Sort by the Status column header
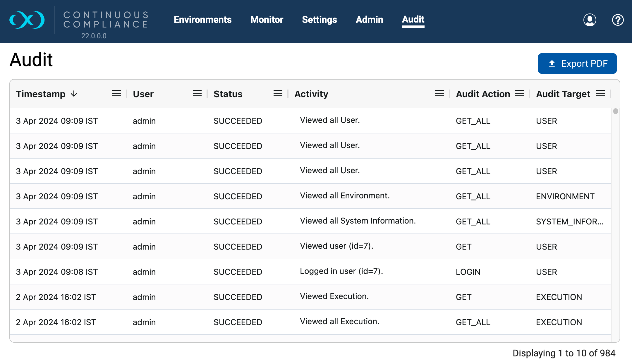The width and height of the screenshot is (632, 364). coord(228,94)
